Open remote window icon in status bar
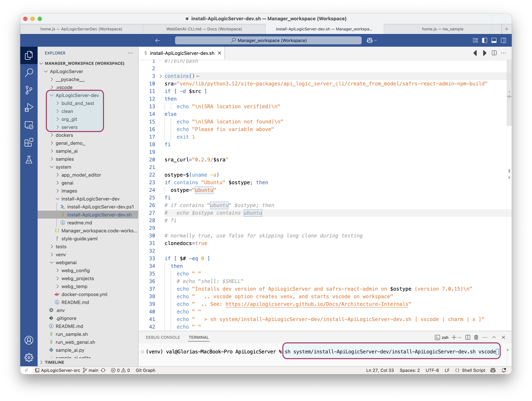Screen dimensions: 532x401 click(x=26, y=370)
